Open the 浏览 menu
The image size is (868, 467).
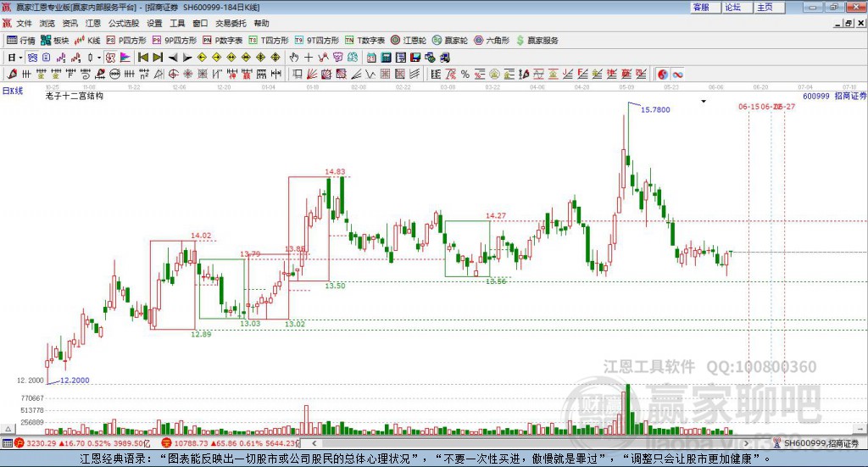point(47,23)
